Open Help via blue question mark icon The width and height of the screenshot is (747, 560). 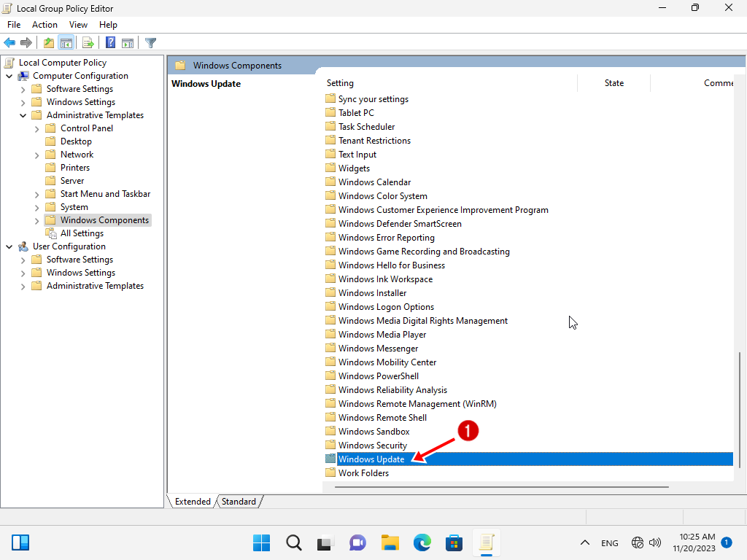pos(110,43)
